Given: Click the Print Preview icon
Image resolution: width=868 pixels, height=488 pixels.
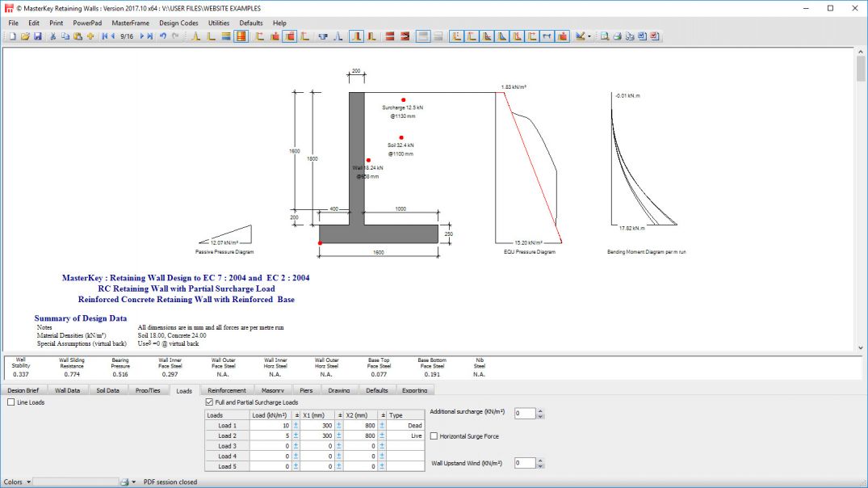Looking at the screenshot, I should tap(603, 36).
